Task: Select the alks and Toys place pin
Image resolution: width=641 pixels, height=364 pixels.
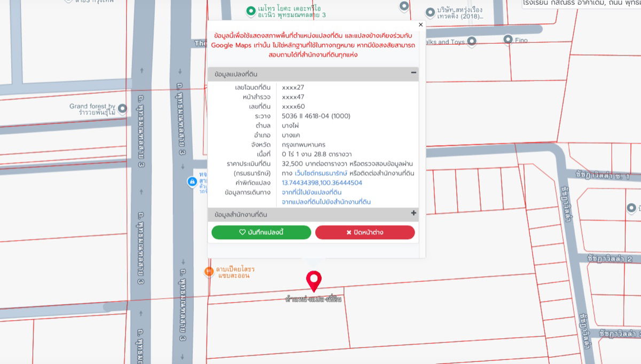Action: click(x=472, y=41)
